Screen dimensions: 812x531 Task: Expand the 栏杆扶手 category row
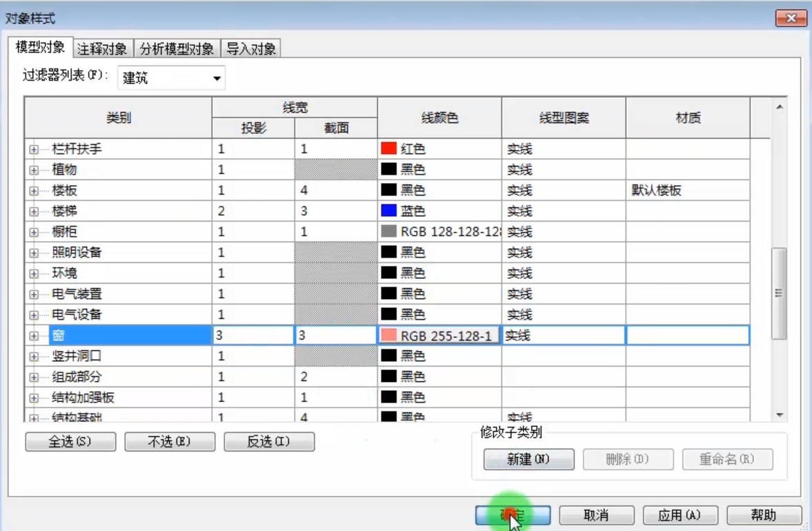tap(34, 149)
